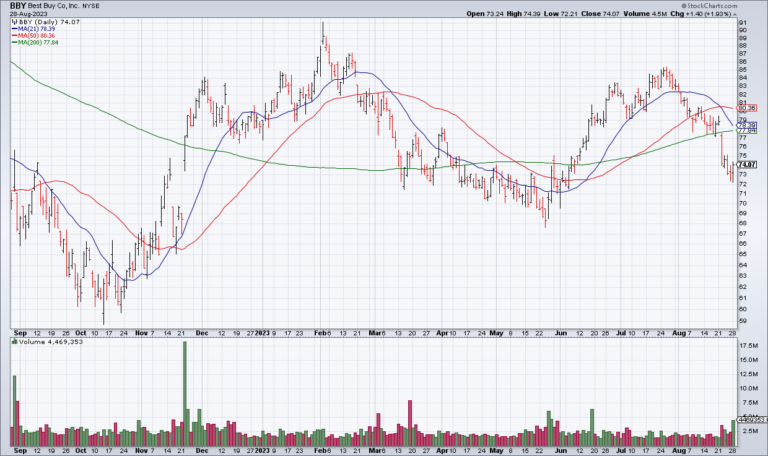
Task: Click the Dec label under the price chart
Action: coord(202,333)
